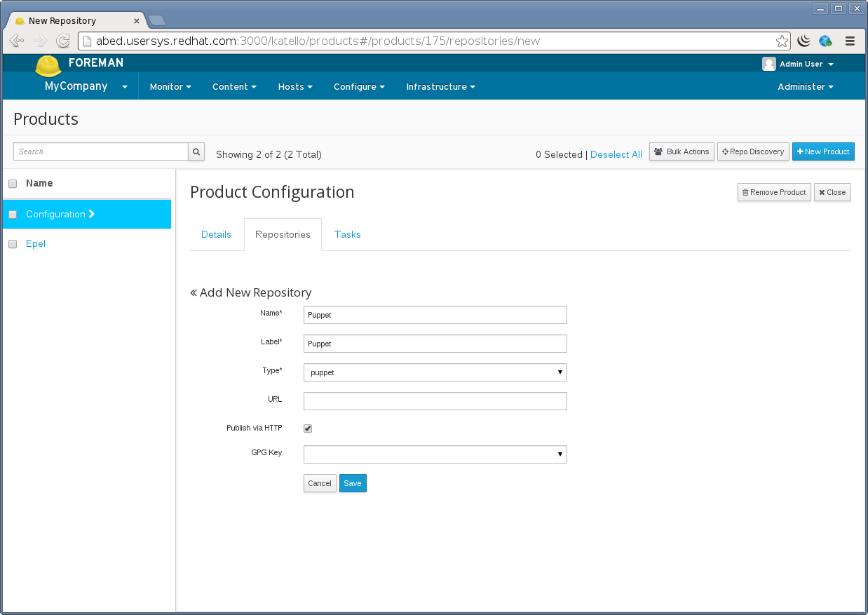Click the browser back arrow
The width and height of the screenshot is (868, 615).
[x=17, y=41]
